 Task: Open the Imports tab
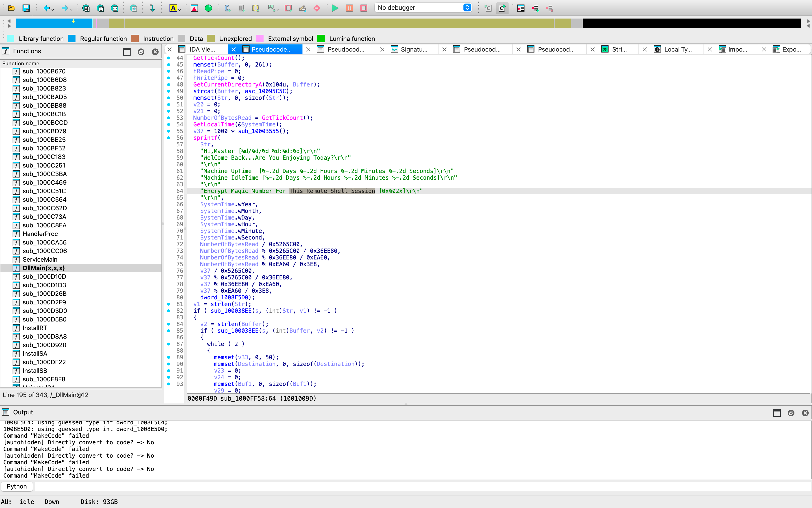[x=737, y=49]
